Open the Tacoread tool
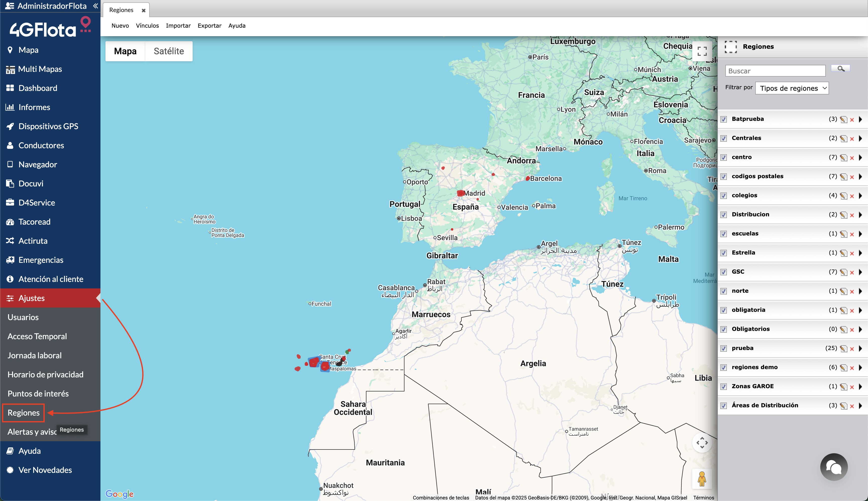The width and height of the screenshot is (868, 501). click(34, 222)
